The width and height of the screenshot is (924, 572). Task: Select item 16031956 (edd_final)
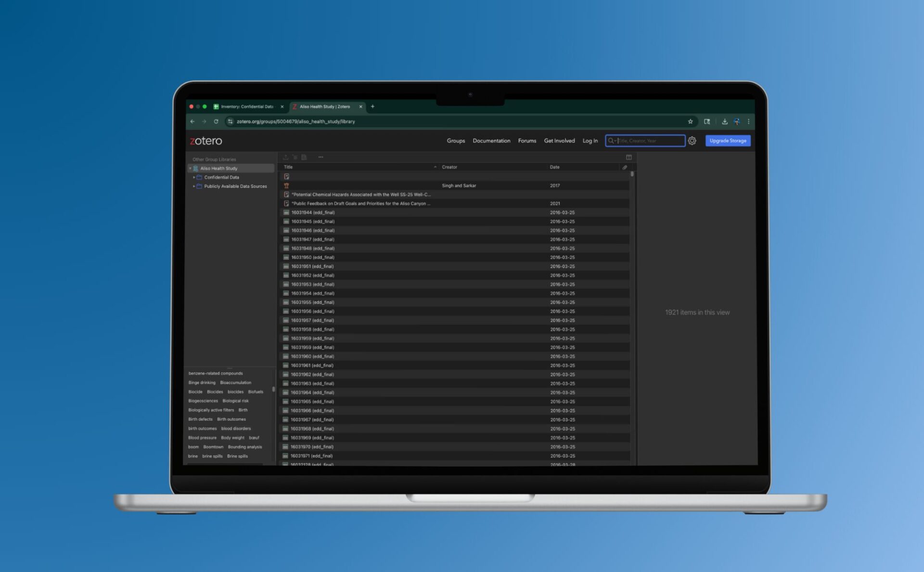click(454, 312)
